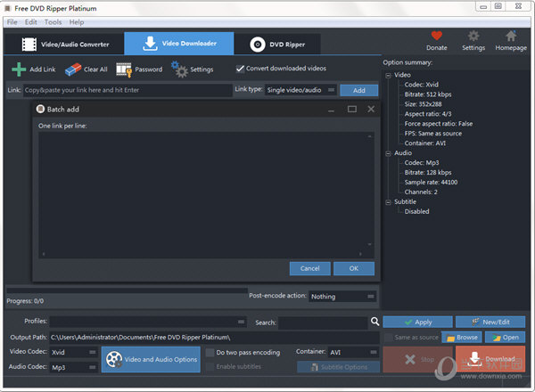Switch to Video/Audio Converter tab
The image size is (535, 392).
[x=64, y=45]
